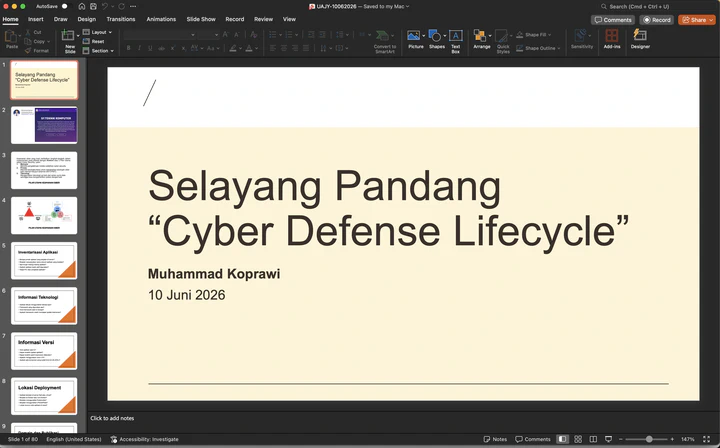
Task: Select the Informasi Teknologi slide thumbnail
Action: coord(44,306)
